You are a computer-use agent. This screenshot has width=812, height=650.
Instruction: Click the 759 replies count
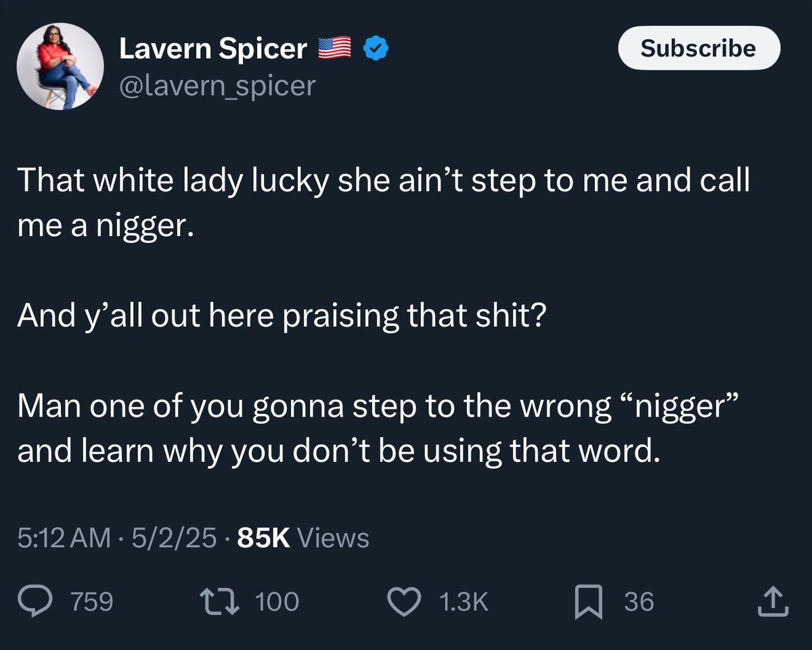click(93, 601)
